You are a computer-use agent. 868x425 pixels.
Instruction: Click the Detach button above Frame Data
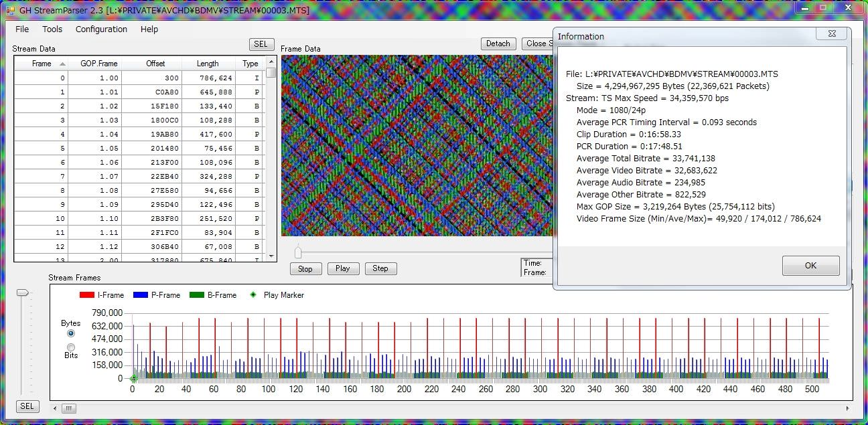tap(498, 44)
